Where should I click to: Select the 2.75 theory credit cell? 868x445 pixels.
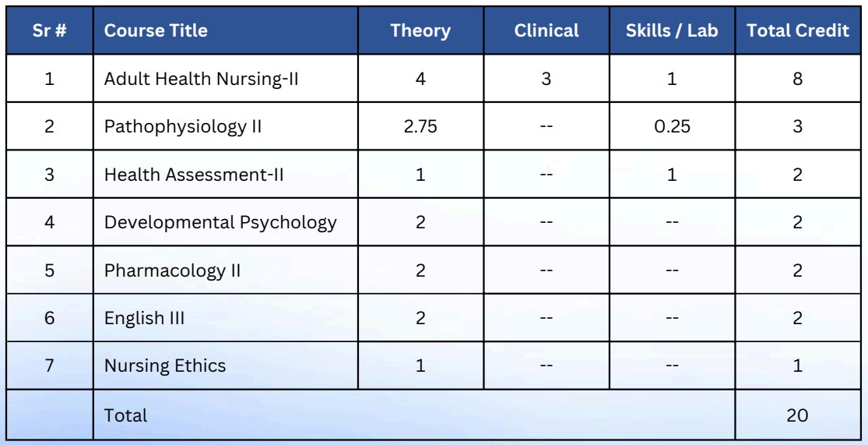420,127
